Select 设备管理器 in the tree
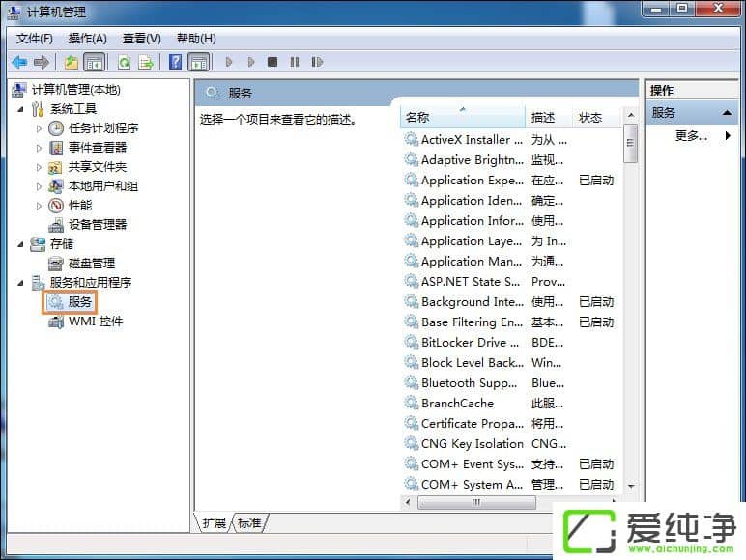The height and width of the screenshot is (560, 746). 97,225
